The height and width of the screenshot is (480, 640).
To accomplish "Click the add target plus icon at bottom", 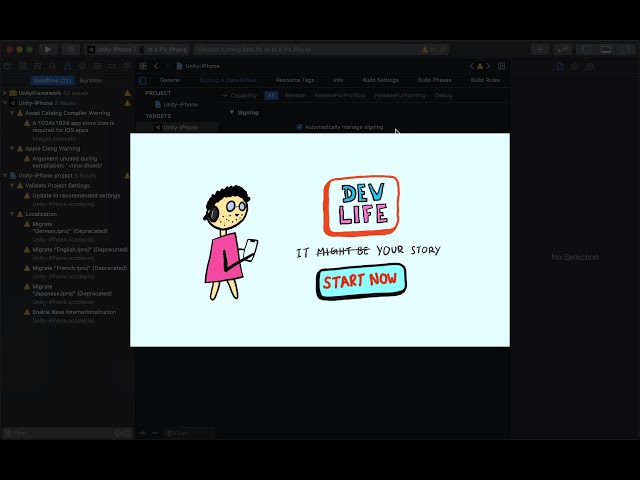I will coord(142,433).
